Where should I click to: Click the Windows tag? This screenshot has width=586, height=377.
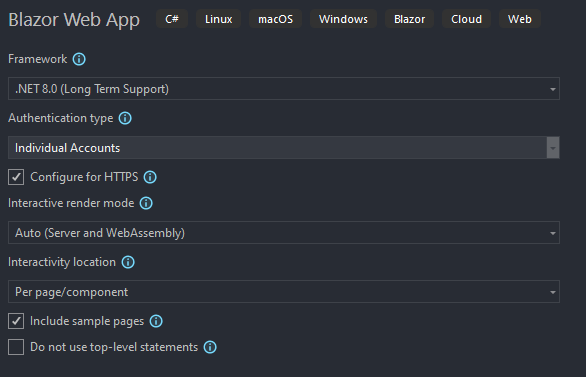[343, 19]
